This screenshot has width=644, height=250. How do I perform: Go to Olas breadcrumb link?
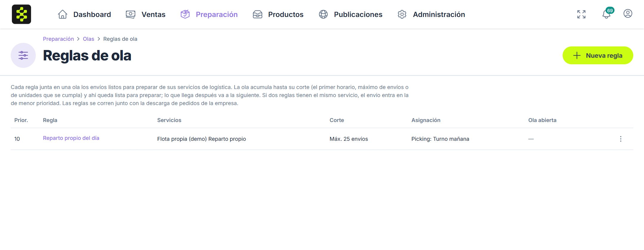coord(89,39)
